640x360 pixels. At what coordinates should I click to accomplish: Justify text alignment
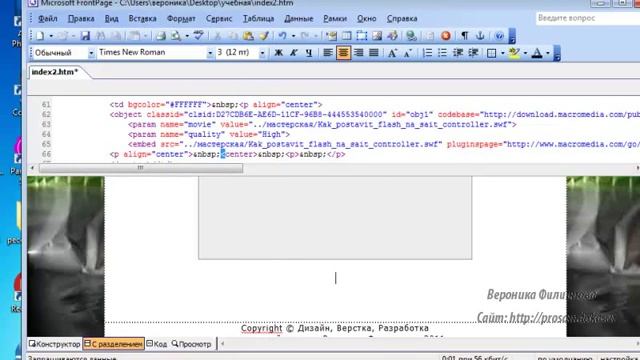click(x=373, y=53)
